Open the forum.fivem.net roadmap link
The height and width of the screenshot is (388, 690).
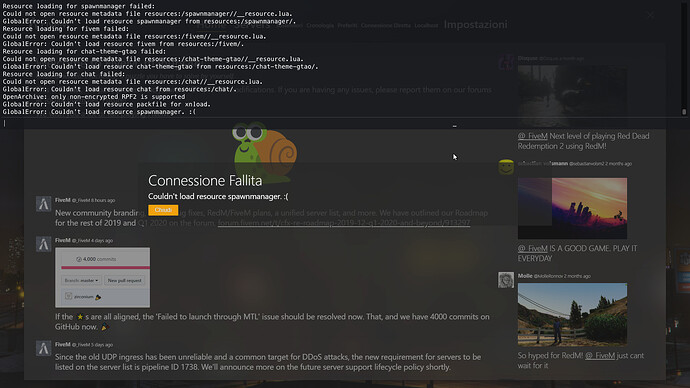coord(344,223)
